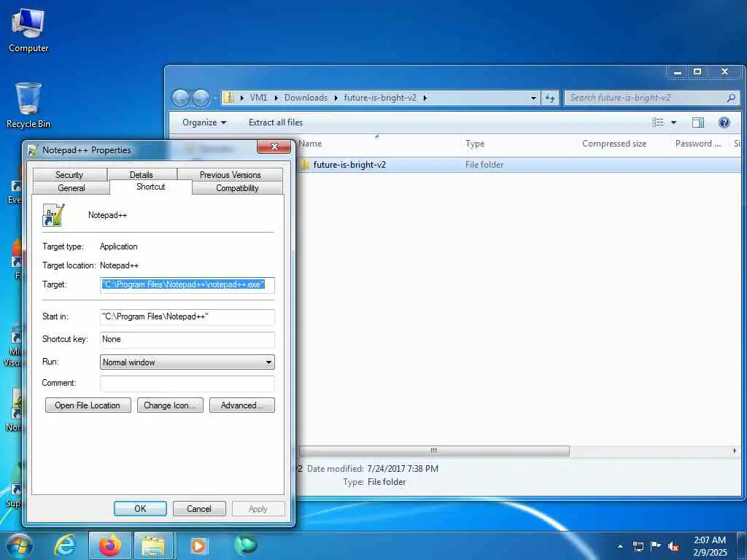
Task: Sort by Name column header
Action: coord(377,144)
